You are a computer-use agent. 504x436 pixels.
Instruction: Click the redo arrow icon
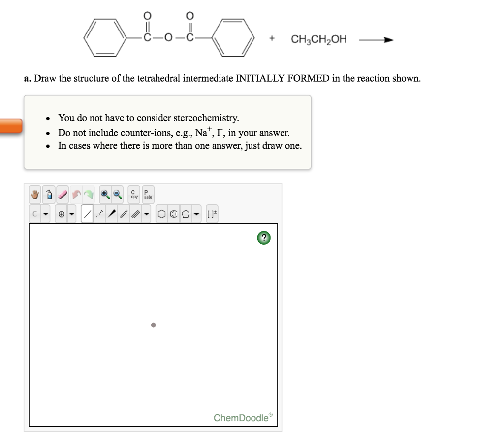click(90, 194)
